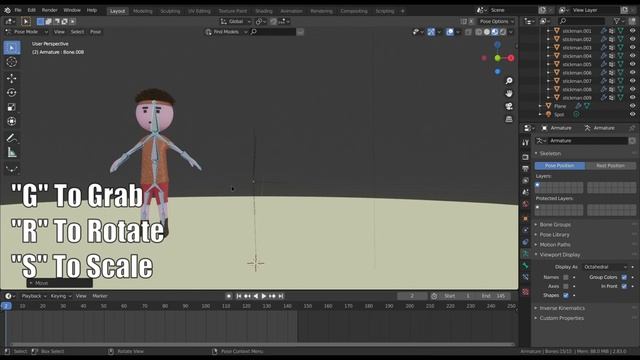Click stickman.001 mesh icon in outliner
This screenshot has width=640, height=360.
point(556,31)
